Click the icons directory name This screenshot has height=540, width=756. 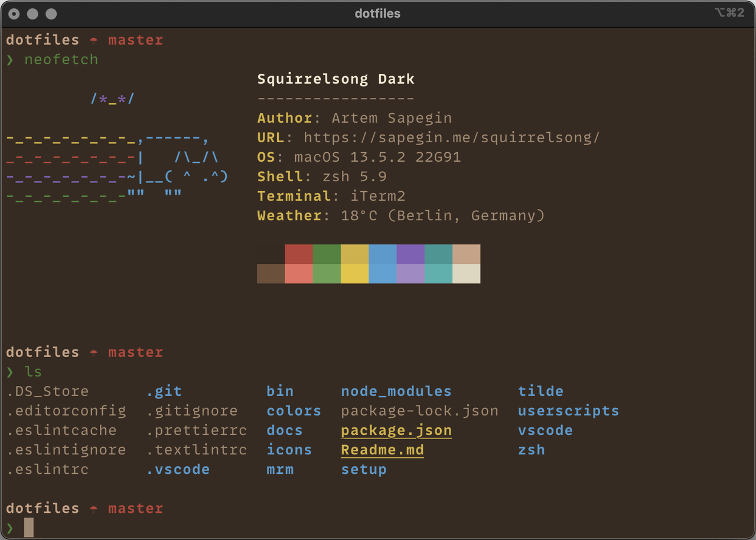click(289, 450)
